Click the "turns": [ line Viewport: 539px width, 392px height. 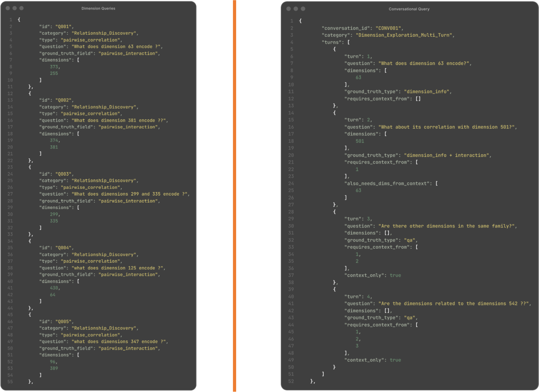pos(336,42)
